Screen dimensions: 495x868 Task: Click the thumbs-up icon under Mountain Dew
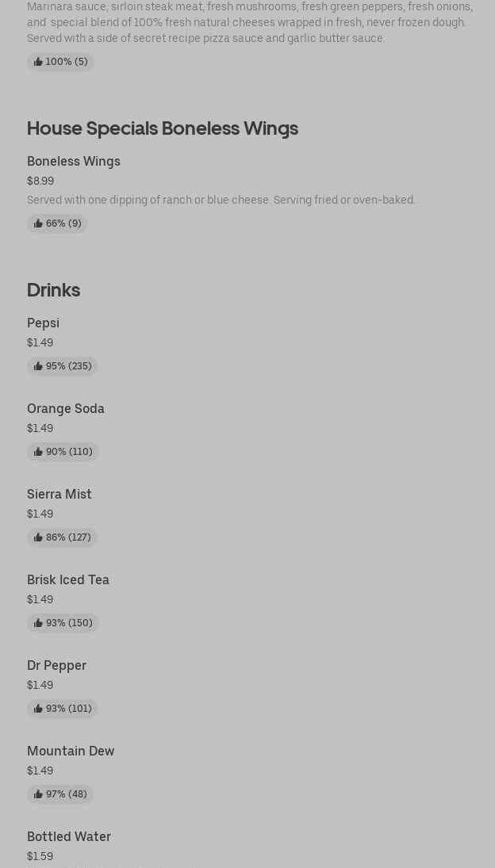38,794
